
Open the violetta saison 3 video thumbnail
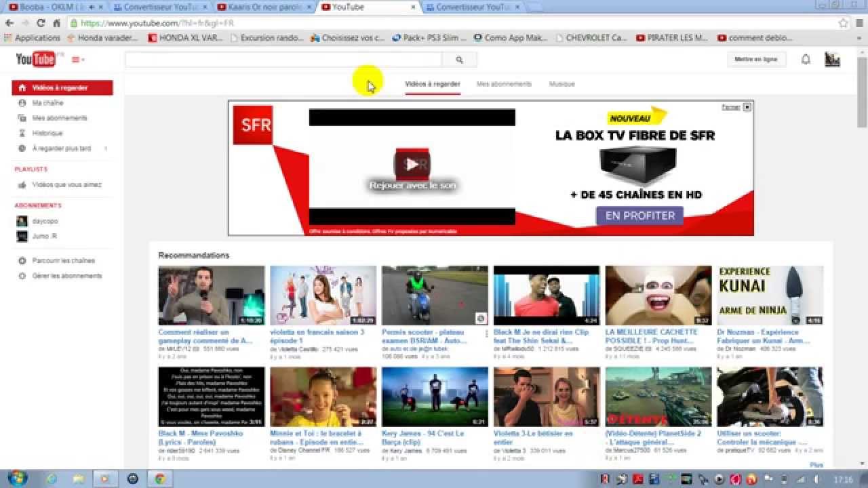[x=323, y=296]
